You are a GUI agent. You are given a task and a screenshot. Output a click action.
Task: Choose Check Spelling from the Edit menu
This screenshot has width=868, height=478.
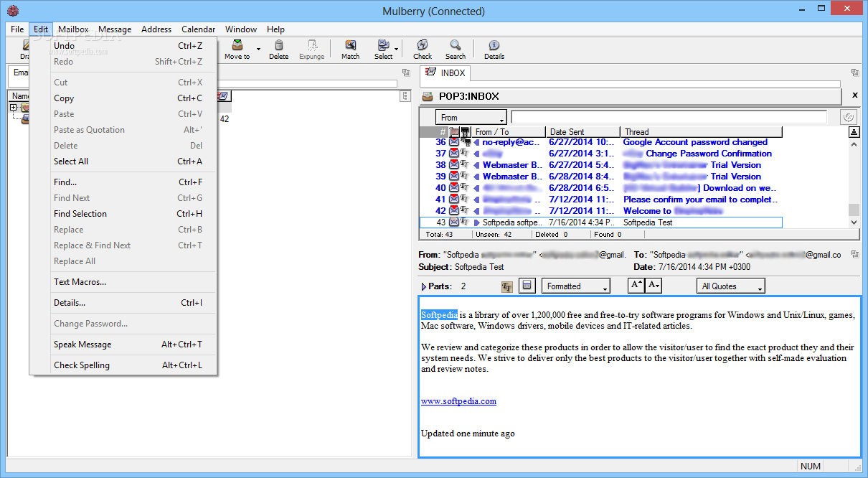pos(123,365)
